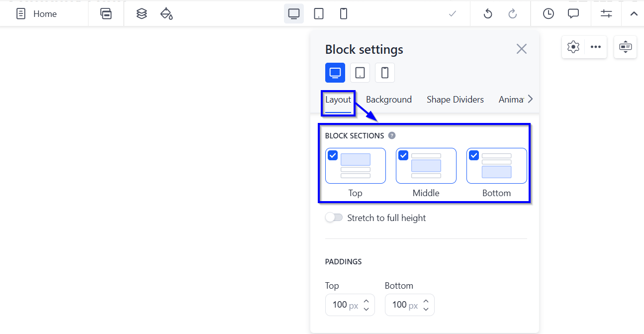Screen dimensions: 644x334
Task: Click the Stretch to full height label
Action: click(x=386, y=218)
